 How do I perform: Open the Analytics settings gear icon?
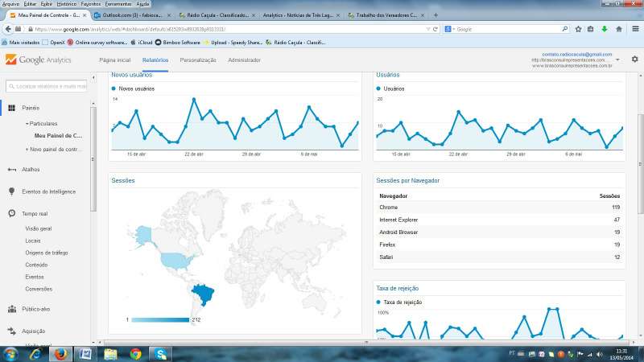pos(634,60)
